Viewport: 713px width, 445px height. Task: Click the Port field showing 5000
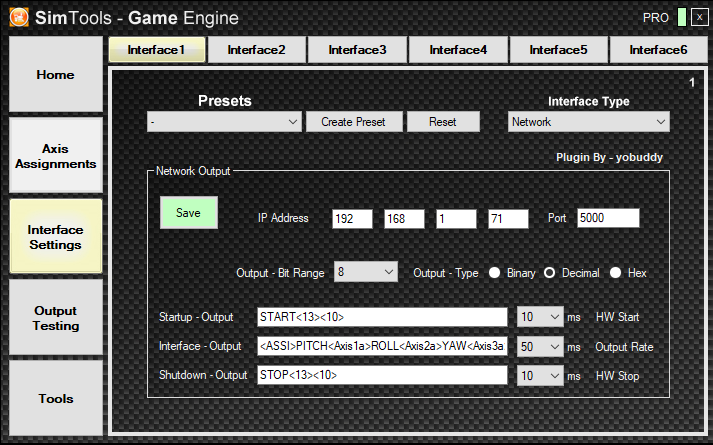(608, 218)
